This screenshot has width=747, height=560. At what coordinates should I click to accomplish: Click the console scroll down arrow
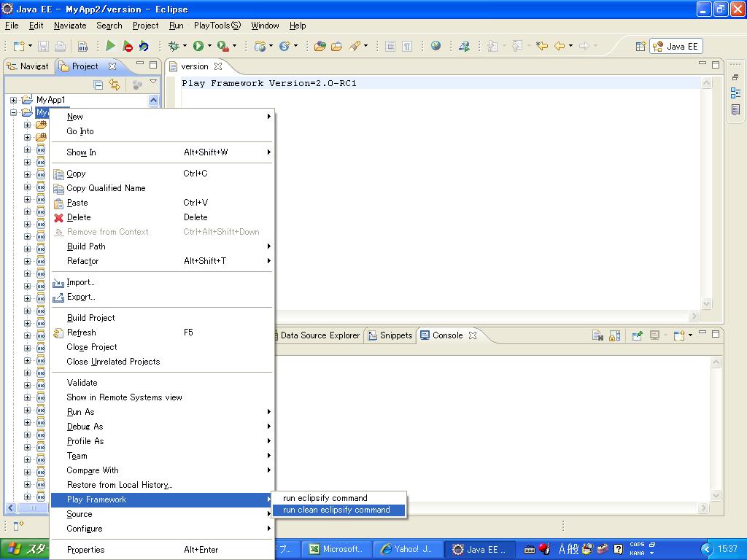click(716, 496)
